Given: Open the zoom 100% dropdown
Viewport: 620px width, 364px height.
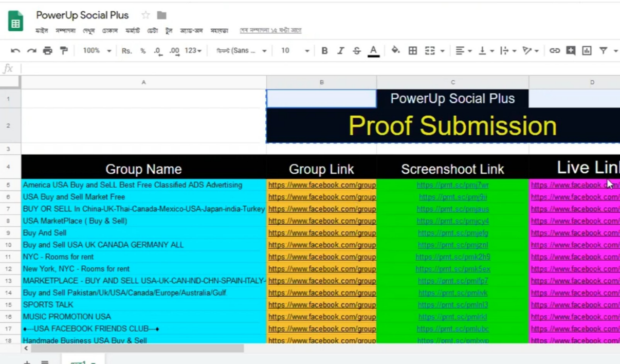Looking at the screenshot, I should pyautogui.click(x=97, y=50).
